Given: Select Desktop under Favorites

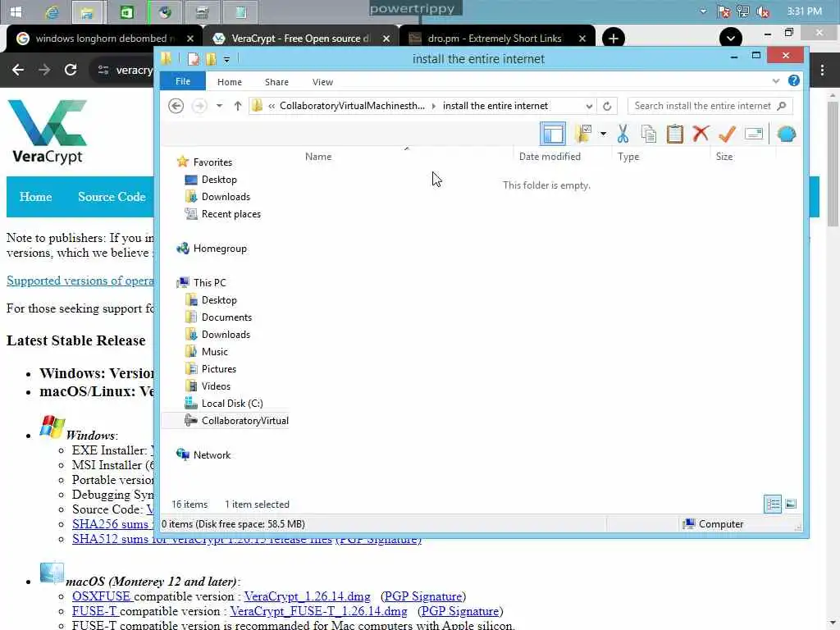Looking at the screenshot, I should pos(218,180).
